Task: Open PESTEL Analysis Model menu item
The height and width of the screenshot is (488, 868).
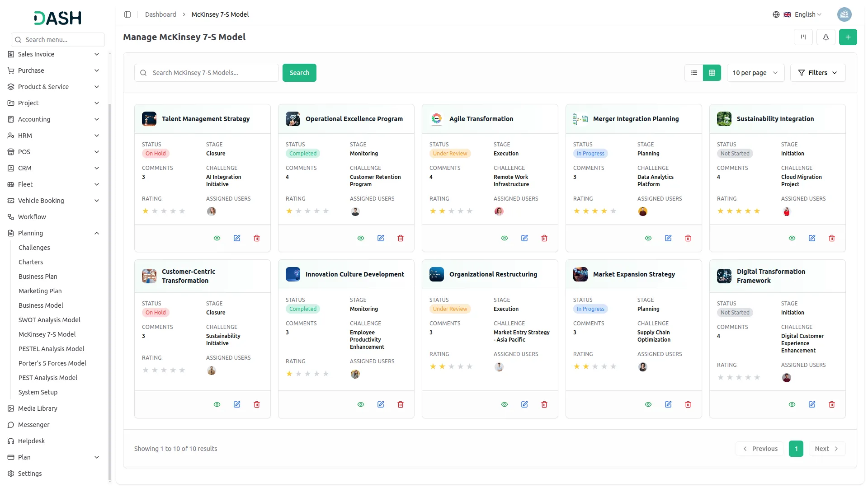Action: coord(51,349)
